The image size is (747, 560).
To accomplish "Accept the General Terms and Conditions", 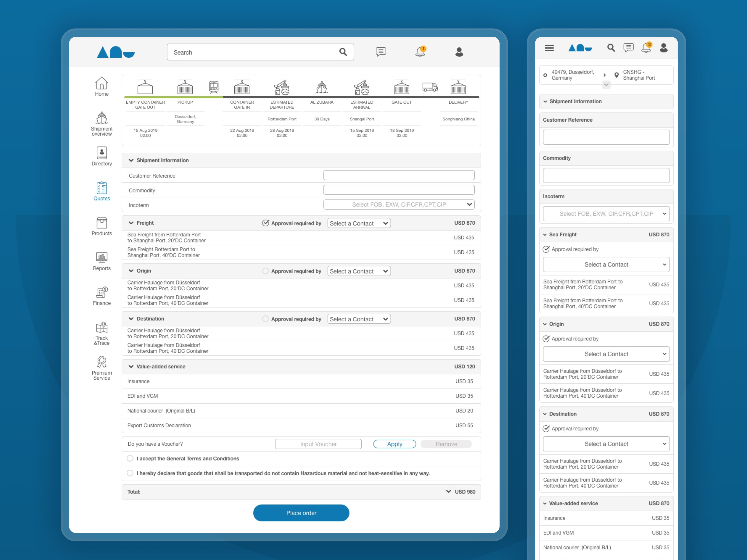I will pos(130,458).
